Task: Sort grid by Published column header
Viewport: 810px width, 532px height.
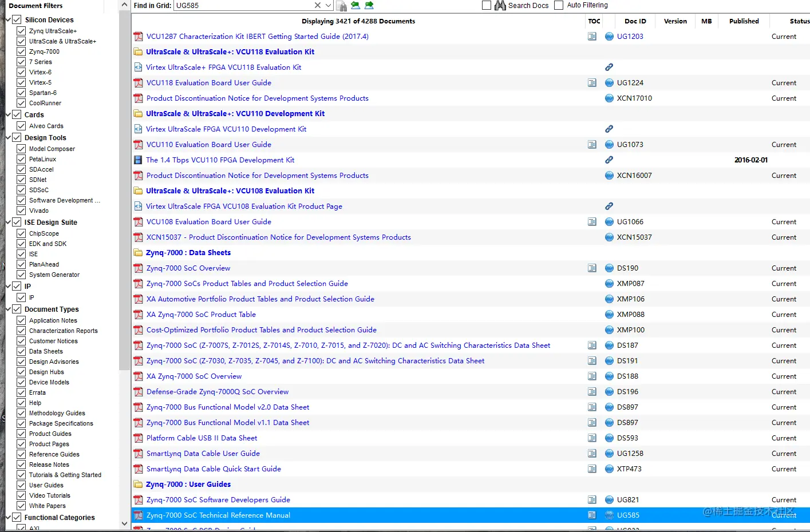Action: (x=744, y=21)
